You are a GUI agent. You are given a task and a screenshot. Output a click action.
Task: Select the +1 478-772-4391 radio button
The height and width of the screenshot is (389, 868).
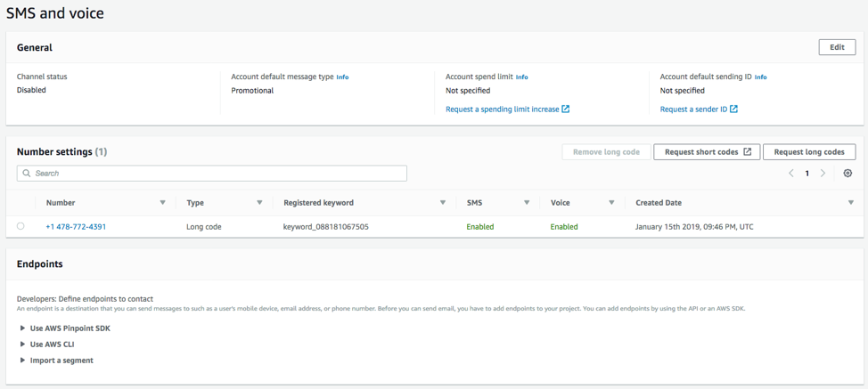(20, 226)
